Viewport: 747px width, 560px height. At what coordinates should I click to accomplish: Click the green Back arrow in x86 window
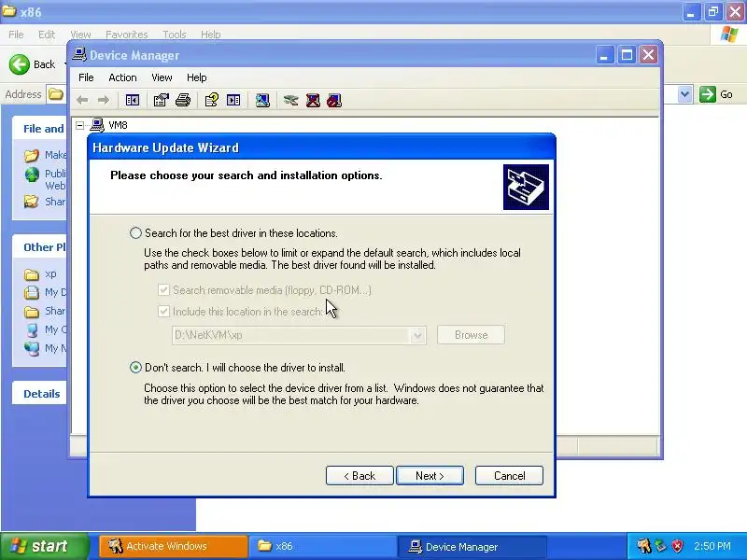(x=20, y=64)
